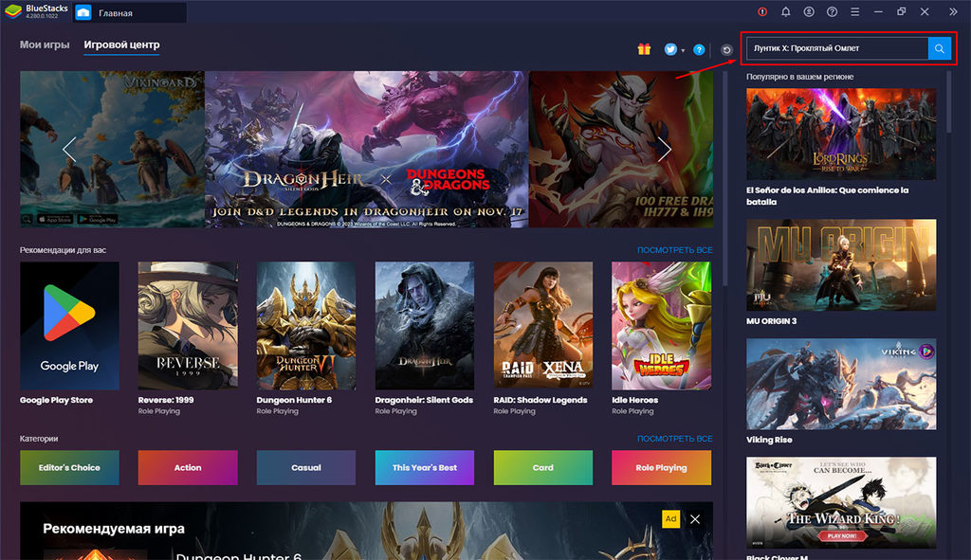Screen dimensions: 971x560
Task: Select the Card category
Action: [543, 467]
